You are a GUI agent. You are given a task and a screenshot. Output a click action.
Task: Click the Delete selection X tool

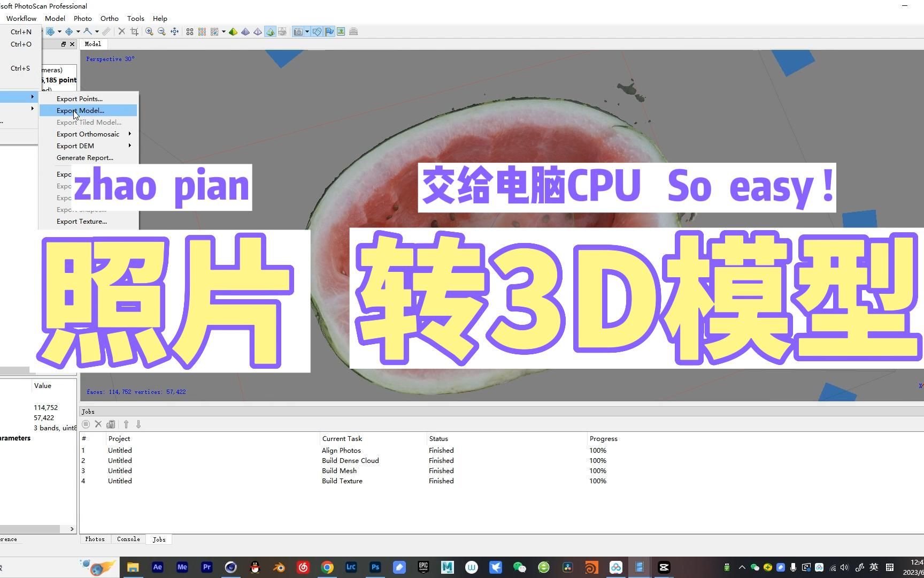coord(121,31)
